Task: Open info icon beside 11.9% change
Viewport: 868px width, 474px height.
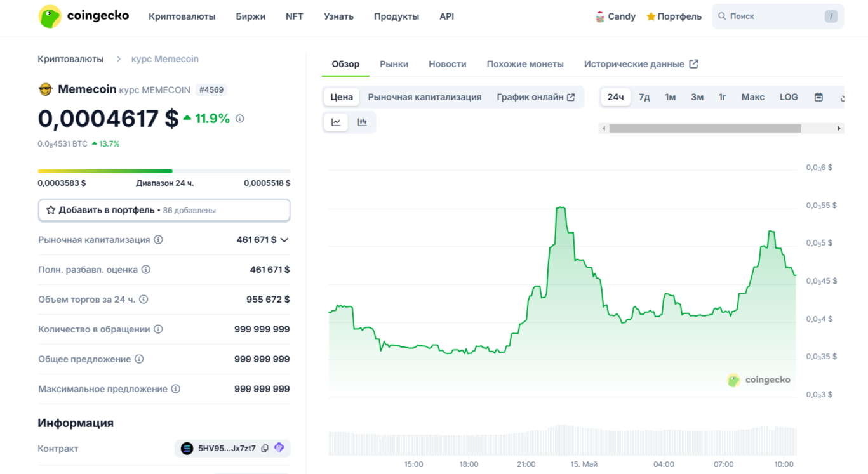Action: tap(239, 119)
